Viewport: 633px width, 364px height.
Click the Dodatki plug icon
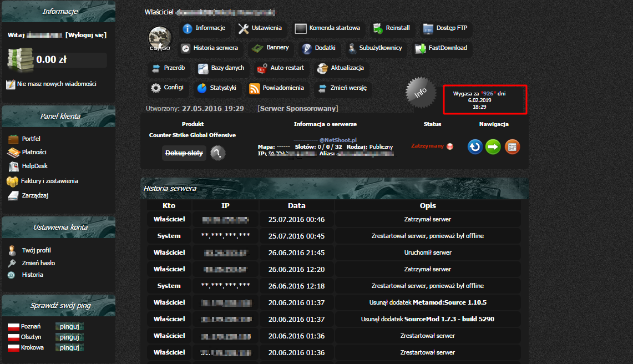point(307,48)
